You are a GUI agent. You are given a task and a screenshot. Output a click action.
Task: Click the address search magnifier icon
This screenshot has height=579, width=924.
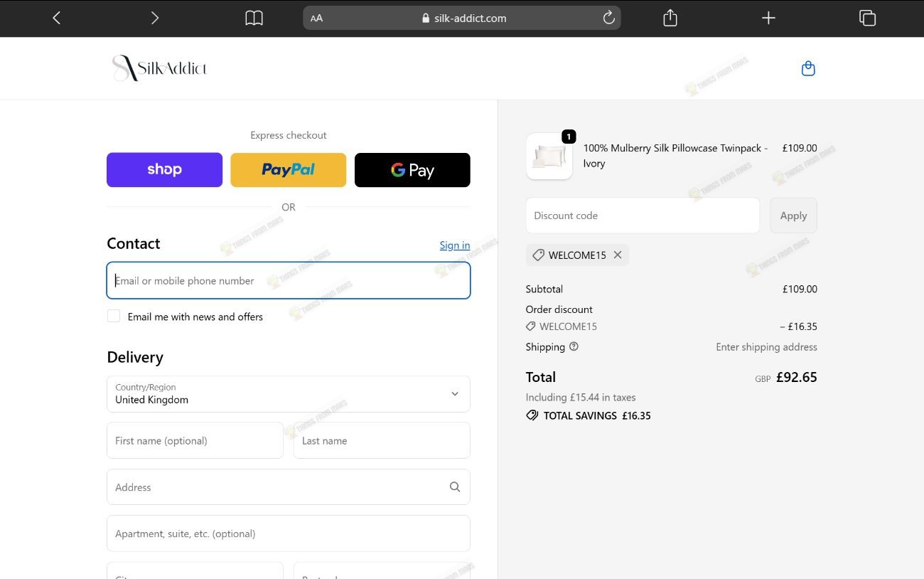(x=455, y=487)
